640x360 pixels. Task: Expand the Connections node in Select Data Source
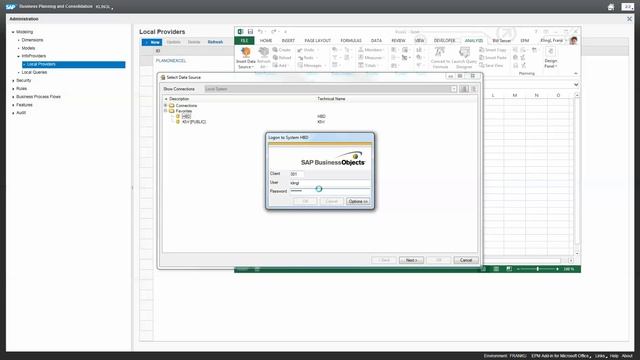(x=166, y=105)
